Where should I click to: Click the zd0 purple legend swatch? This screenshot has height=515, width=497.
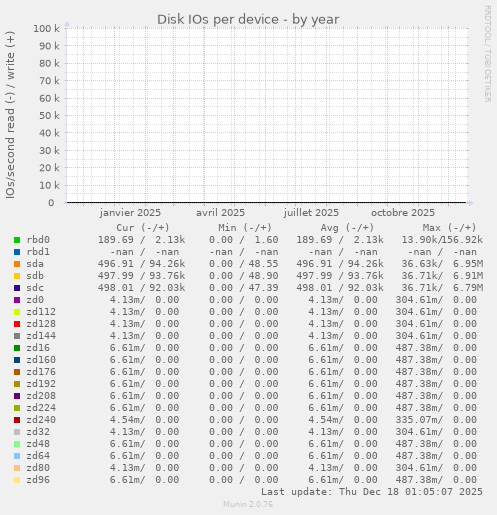click(17, 300)
